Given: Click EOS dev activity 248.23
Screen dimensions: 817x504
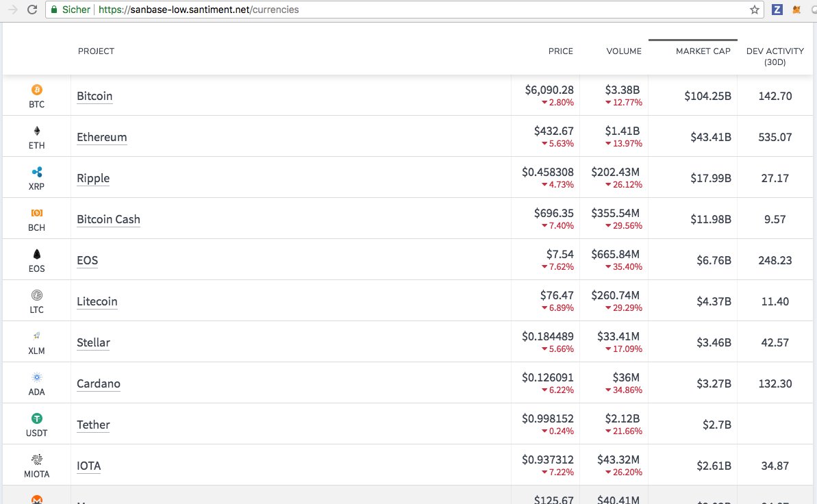Looking at the screenshot, I should [x=775, y=260].
